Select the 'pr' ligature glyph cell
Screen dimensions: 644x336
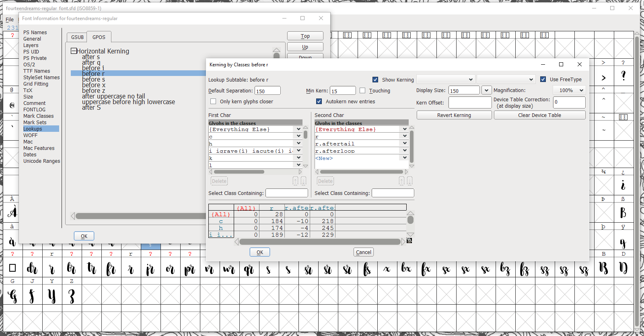point(190,268)
